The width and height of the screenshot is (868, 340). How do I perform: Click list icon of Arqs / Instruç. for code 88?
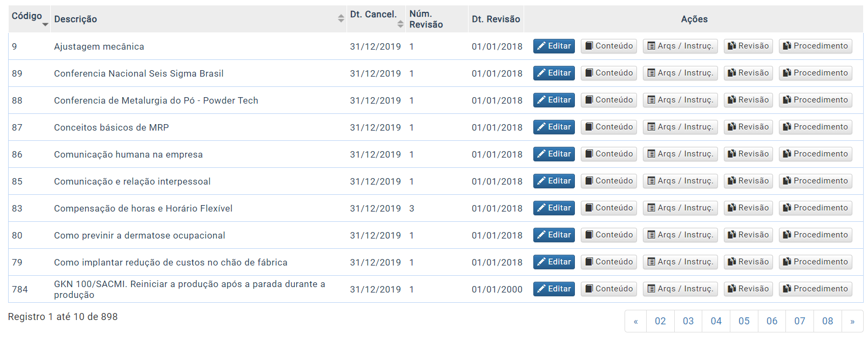tap(652, 100)
